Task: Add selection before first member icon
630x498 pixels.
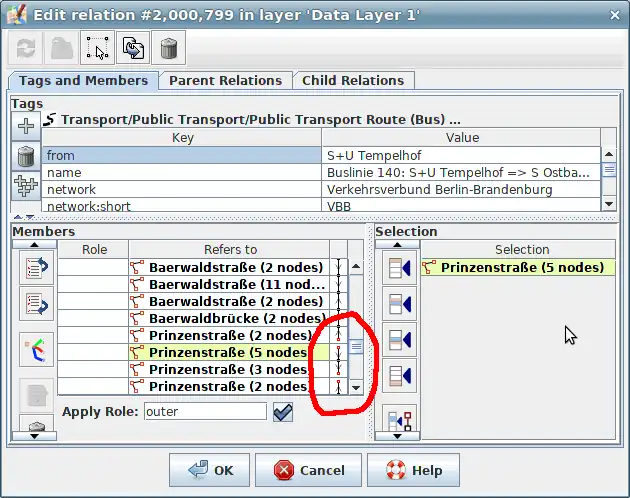Action: pyautogui.click(x=400, y=267)
